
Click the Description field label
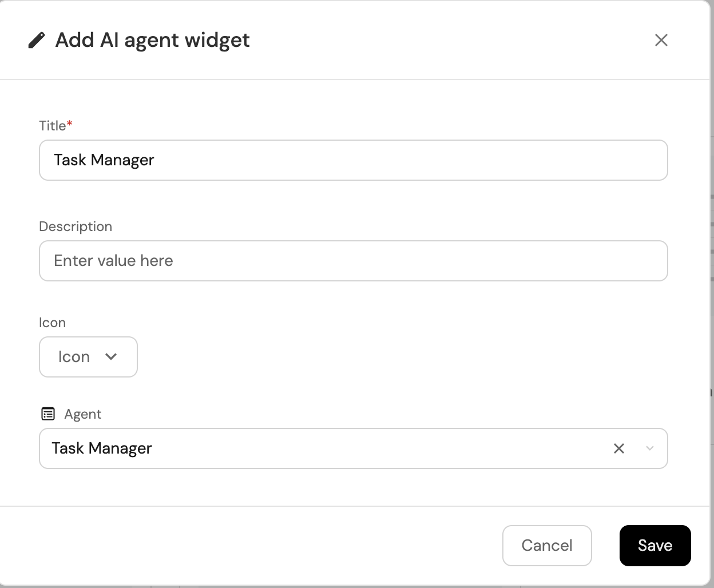[76, 227]
